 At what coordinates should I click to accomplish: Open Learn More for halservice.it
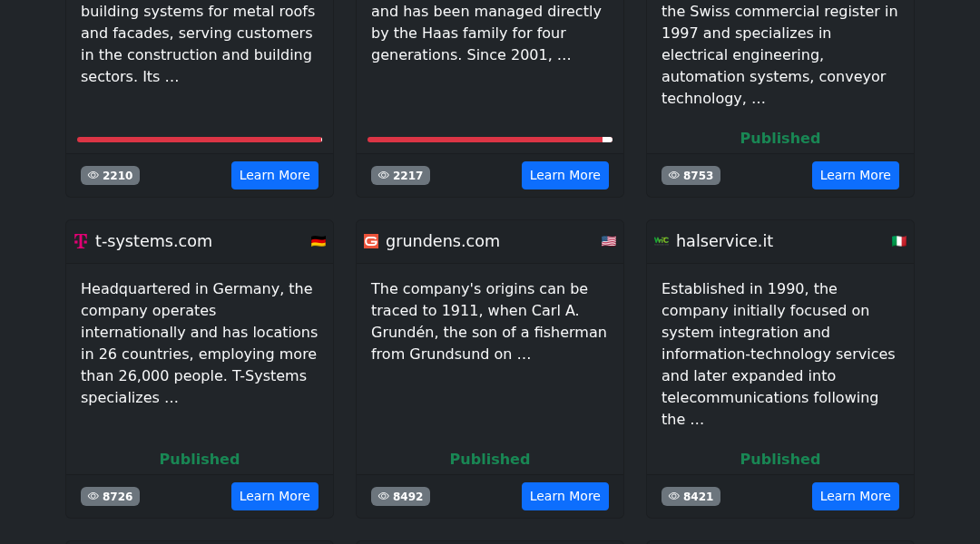click(x=856, y=497)
